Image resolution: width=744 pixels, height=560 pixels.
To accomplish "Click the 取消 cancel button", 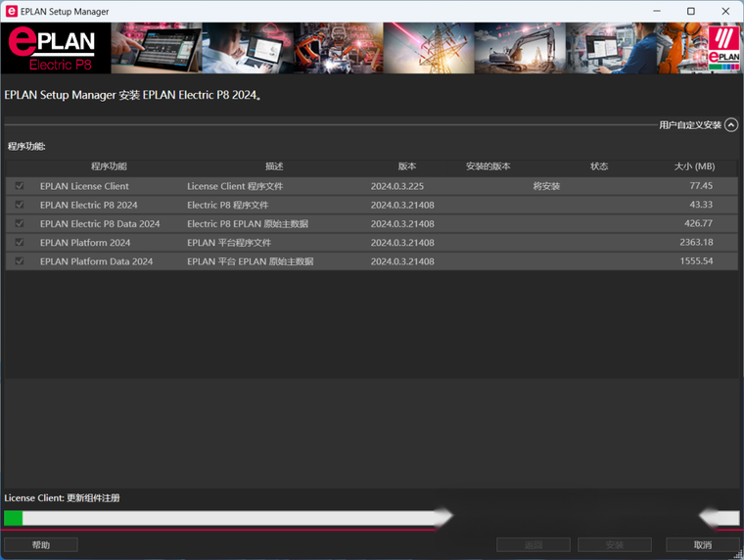I will [702, 544].
